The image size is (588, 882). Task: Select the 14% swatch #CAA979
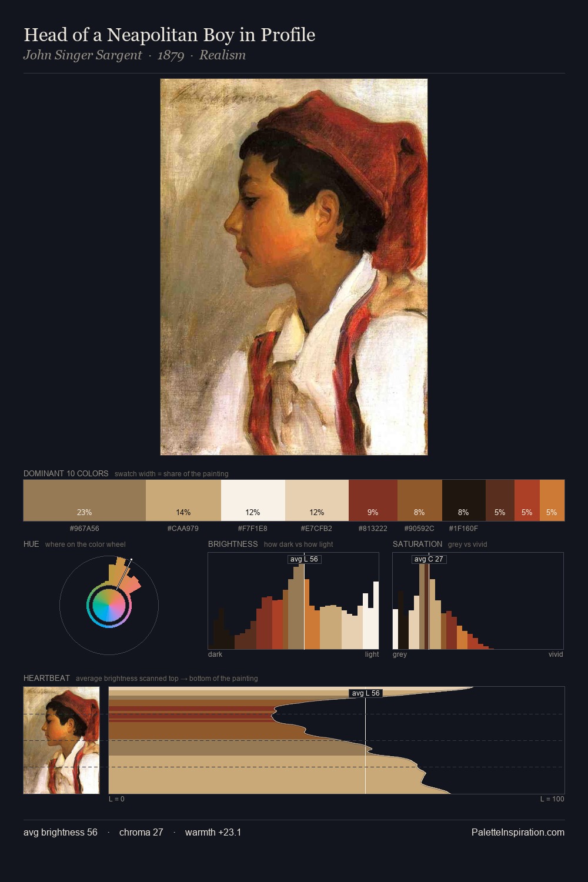[183, 500]
